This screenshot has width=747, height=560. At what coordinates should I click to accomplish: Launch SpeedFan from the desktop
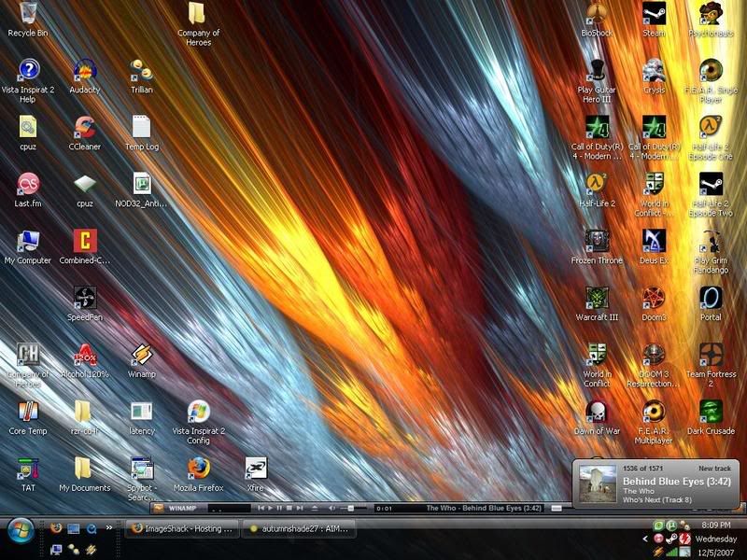(x=85, y=304)
